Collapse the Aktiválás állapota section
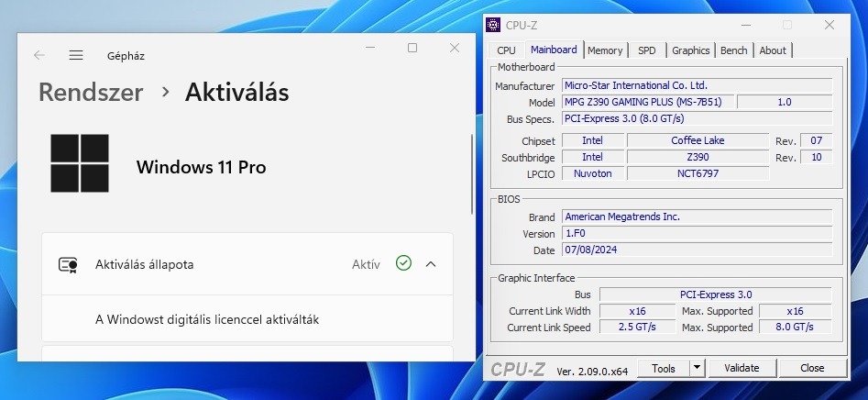This screenshot has height=400, width=868. [x=431, y=264]
